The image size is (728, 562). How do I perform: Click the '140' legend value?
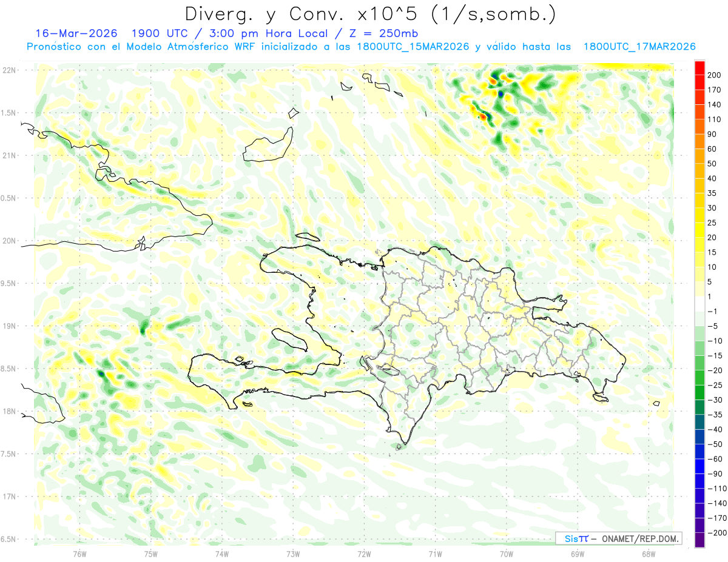[715, 104]
